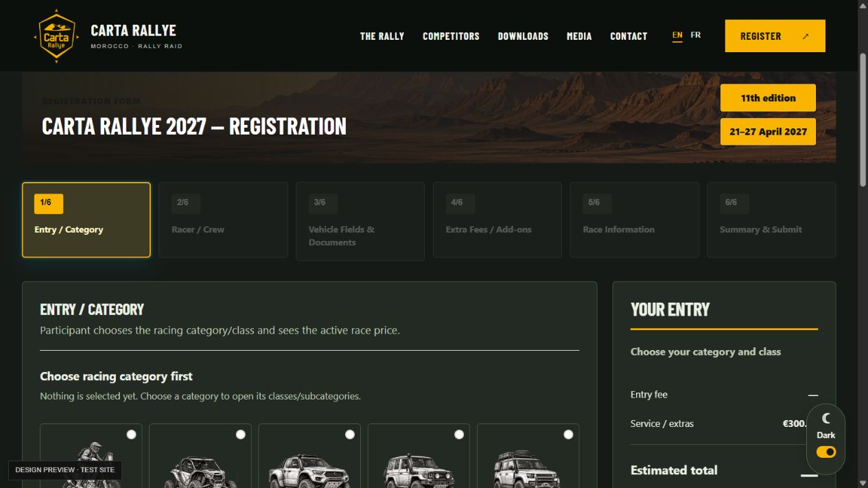Select the roof-rack SUV radio button
Screen dimensions: 868x488
click(568, 434)
